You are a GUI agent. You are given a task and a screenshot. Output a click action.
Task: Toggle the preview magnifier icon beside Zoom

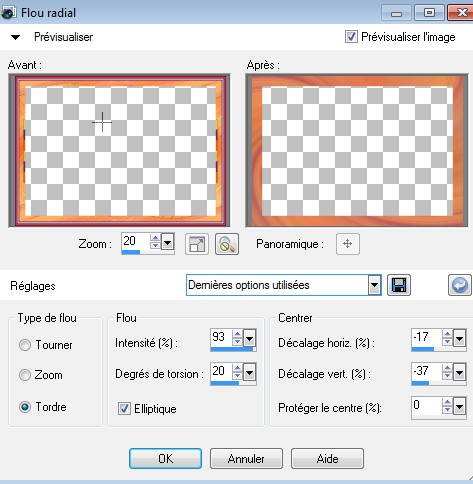pyautogui.click(x=227, y=244)
